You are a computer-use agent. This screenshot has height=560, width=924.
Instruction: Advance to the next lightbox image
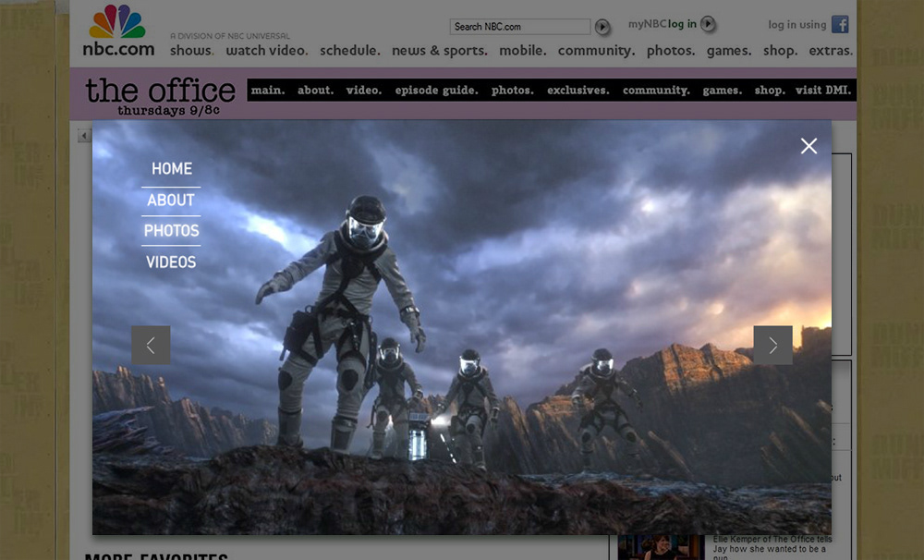[x=772, y=345]
